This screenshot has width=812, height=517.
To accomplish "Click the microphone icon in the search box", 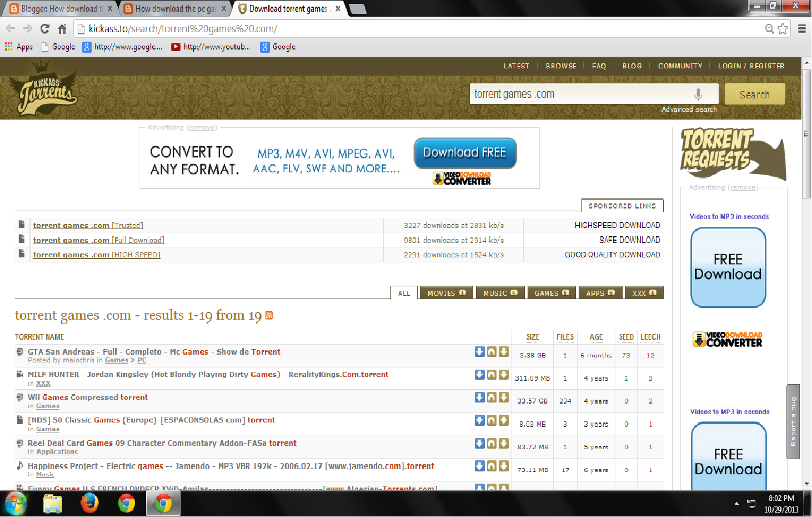I will click(x=698, y=95).
